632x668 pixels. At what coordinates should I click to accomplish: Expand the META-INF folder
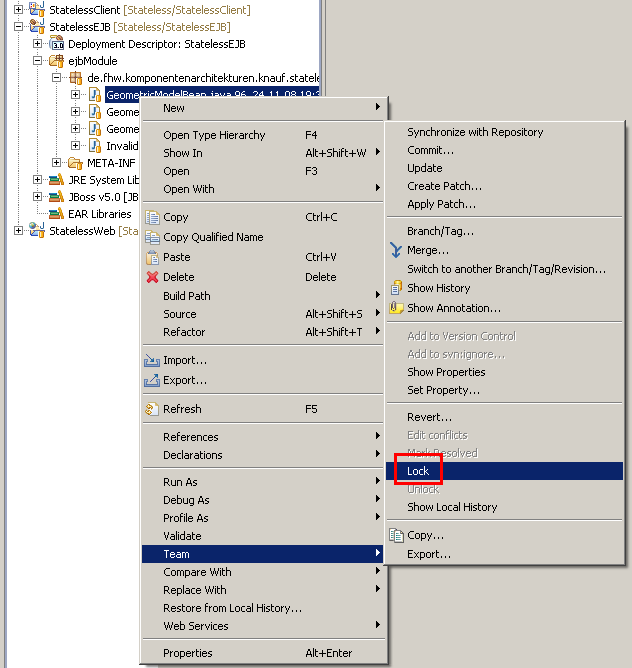coord(57,163)
